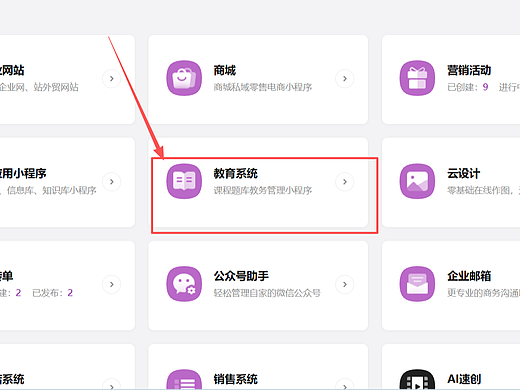
Task: Open the AI速创 title
Action: tap(464, 379)
